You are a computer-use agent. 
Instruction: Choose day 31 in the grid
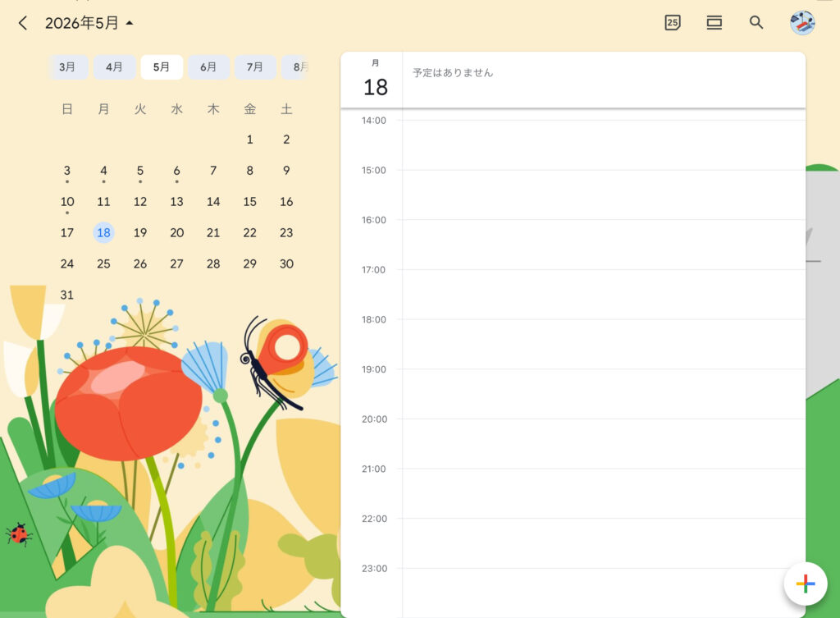(x=67, y=295)
